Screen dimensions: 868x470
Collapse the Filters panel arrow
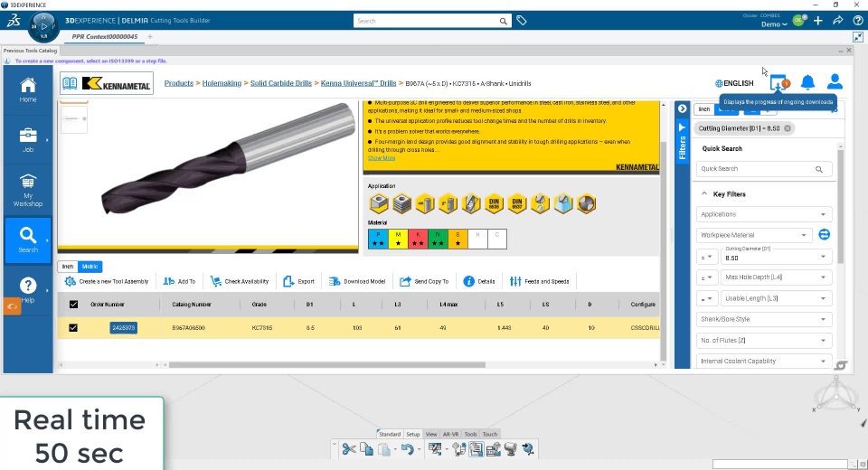pos(682,108)
